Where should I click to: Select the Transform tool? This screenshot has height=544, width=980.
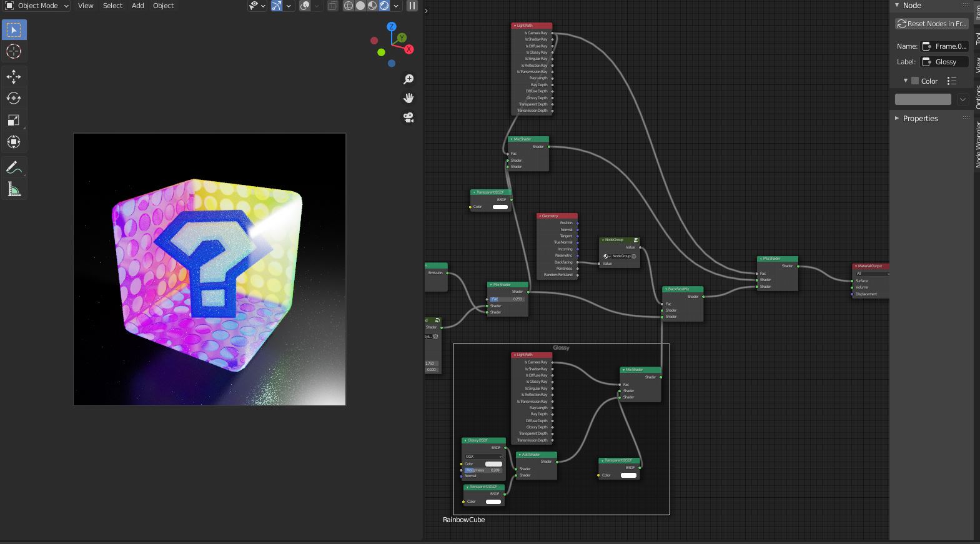14,142
